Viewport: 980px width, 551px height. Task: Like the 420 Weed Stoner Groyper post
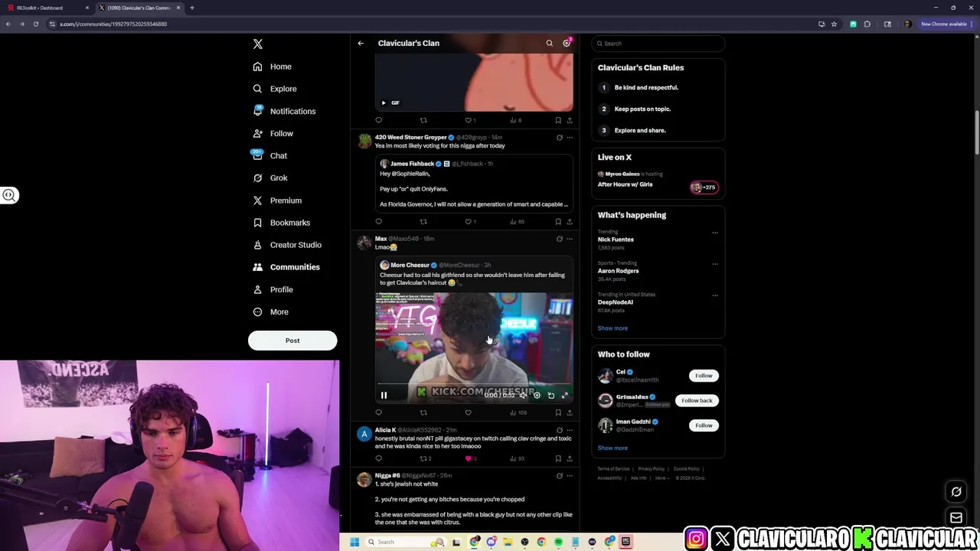[x=469, y=222]
